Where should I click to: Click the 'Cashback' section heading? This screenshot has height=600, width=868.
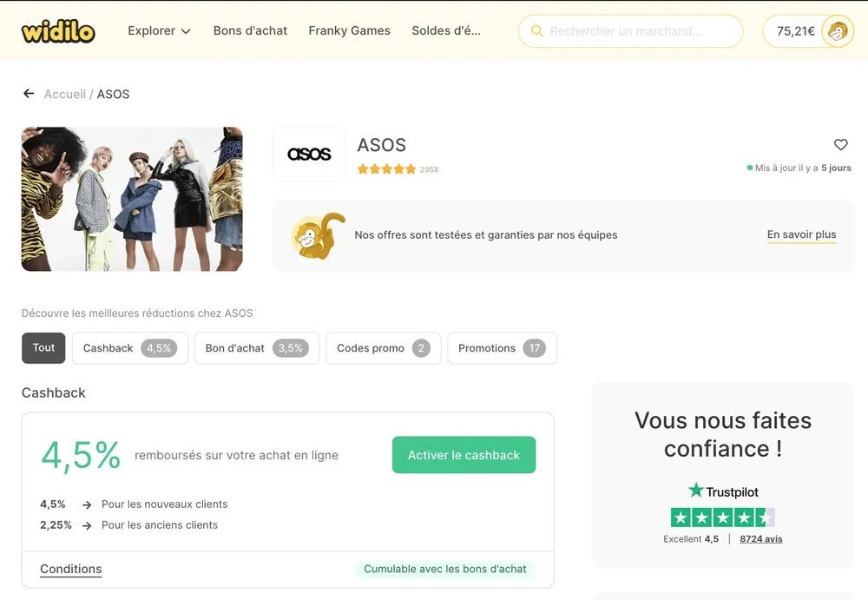tap(53, 392)
